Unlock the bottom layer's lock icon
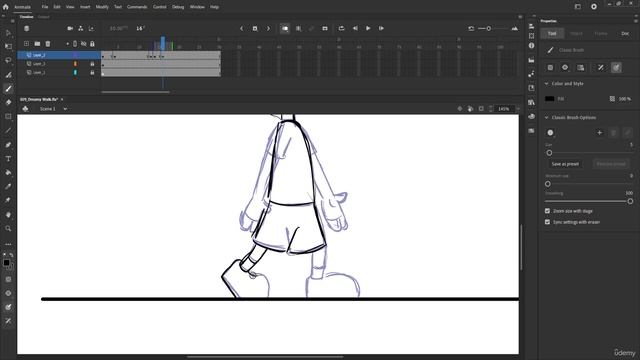640x360 pixels. [92, 72]
